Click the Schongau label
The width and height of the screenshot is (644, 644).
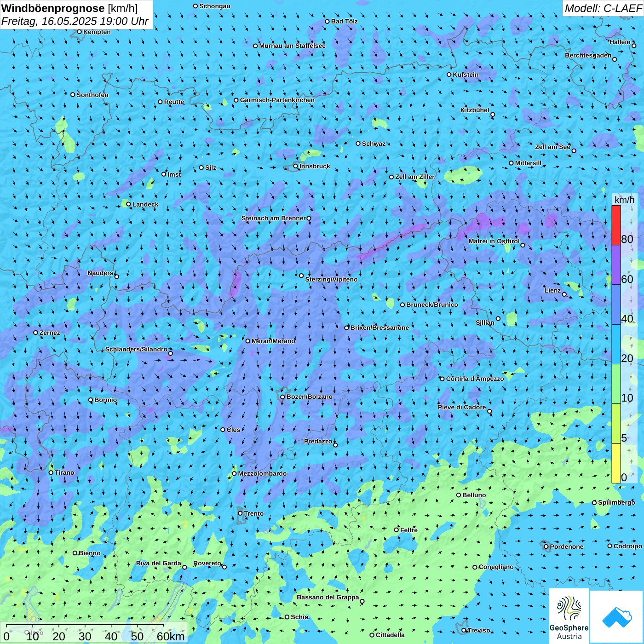(214, 6)
